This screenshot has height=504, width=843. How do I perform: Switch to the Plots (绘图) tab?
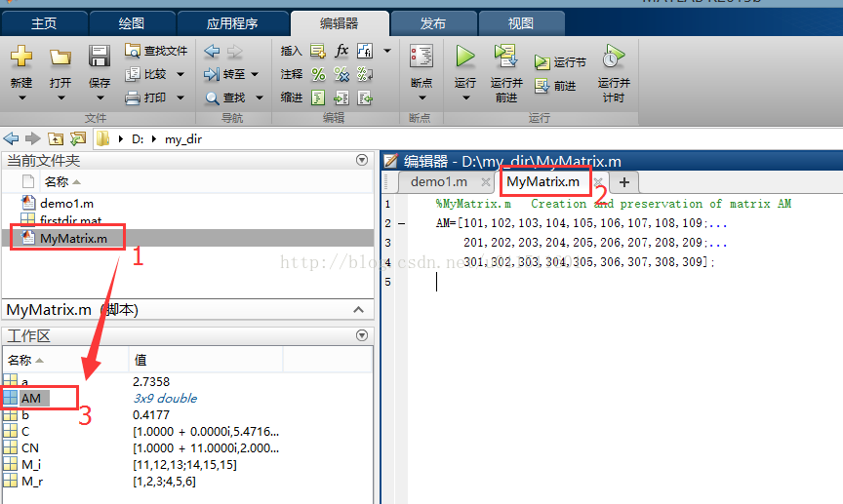[x=132, y=23]
